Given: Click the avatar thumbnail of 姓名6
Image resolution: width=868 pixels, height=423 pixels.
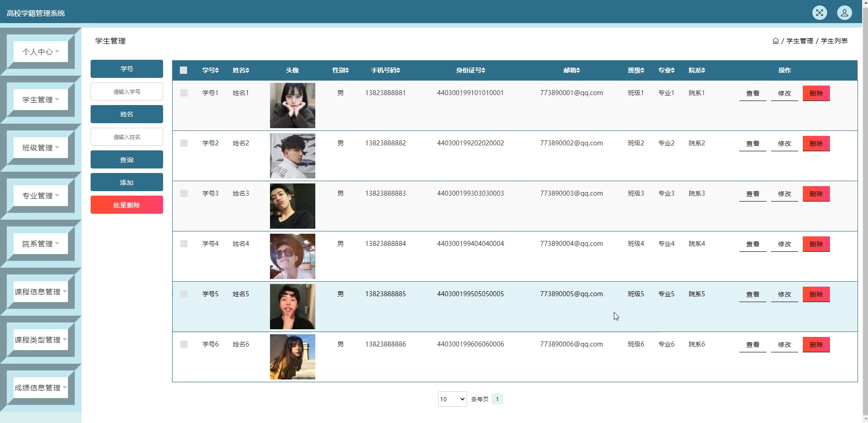Looking at the screenshot, I should (x=293, y=357).
